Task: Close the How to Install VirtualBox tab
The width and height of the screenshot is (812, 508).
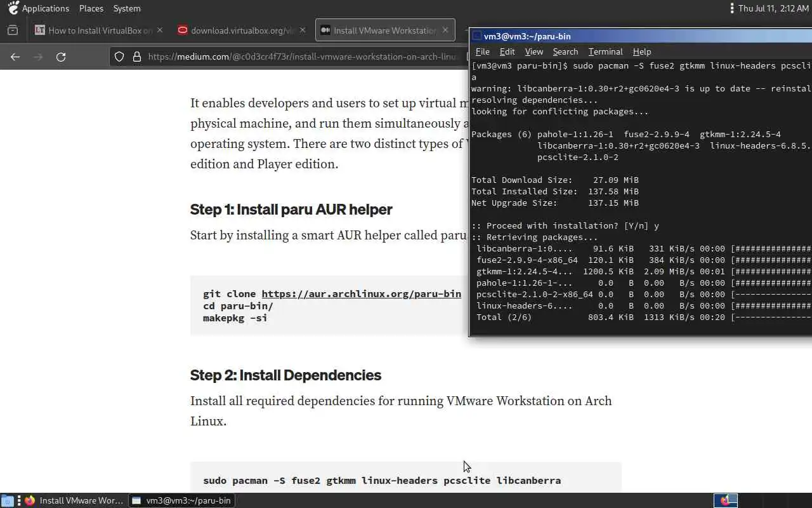Action: click(x=160, y=30)
